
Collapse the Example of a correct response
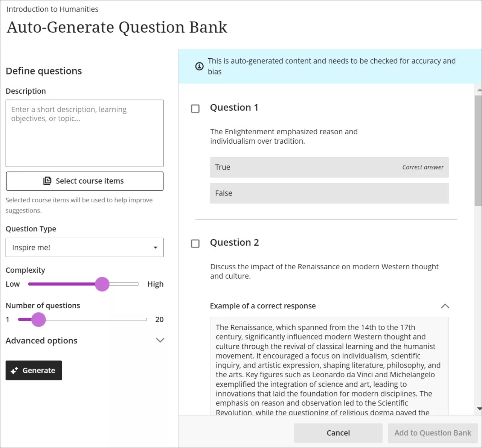coord(445,306)
